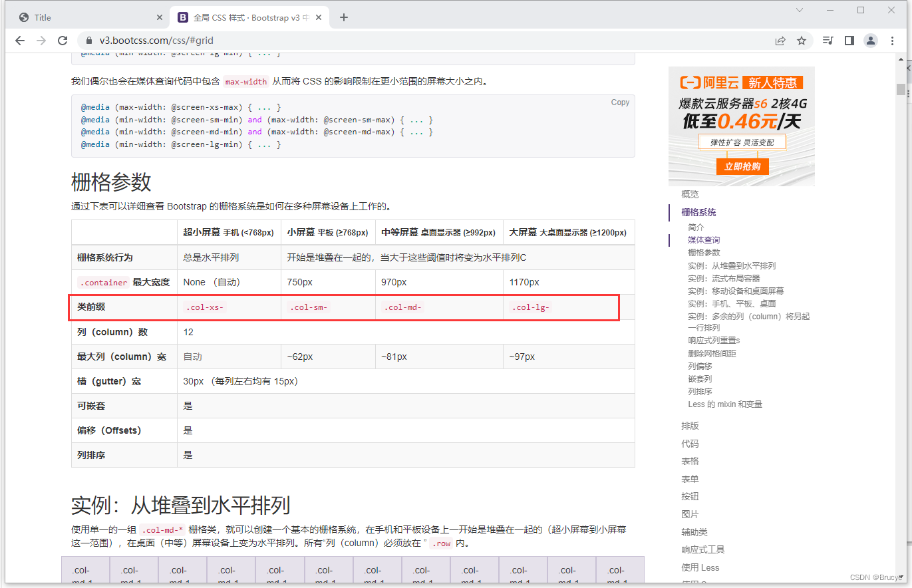Go to 排版 in sidebar
Image resolution: width=912 pixels, height=588 pixels.
click(x=690, y=426)
